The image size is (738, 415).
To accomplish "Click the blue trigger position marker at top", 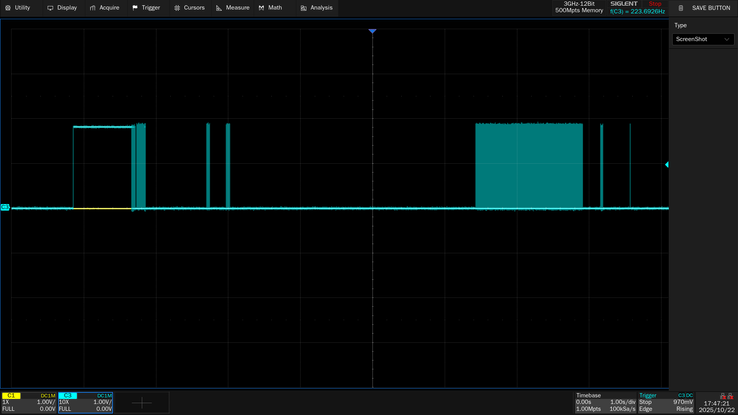I will point(372,31).
